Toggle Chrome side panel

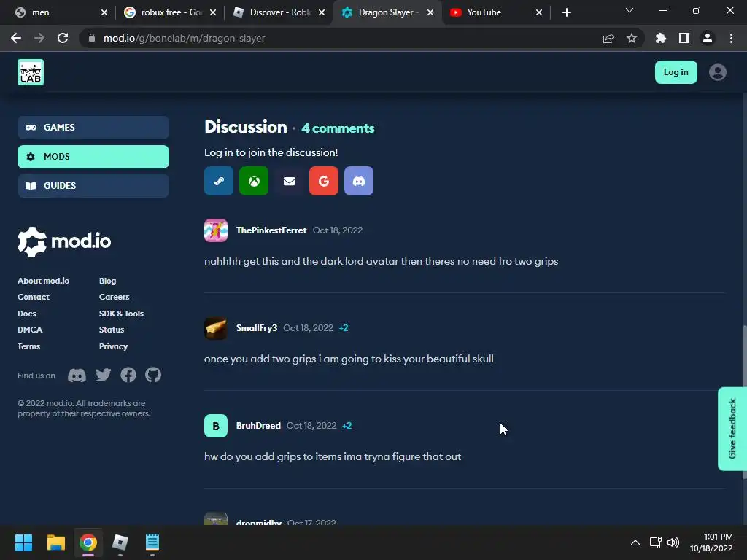684,38
